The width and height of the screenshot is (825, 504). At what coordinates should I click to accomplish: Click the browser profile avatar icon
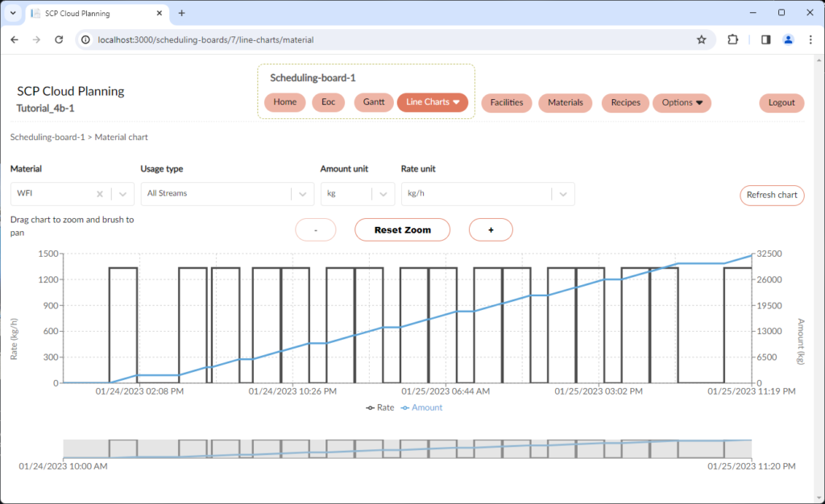point(788,39)
